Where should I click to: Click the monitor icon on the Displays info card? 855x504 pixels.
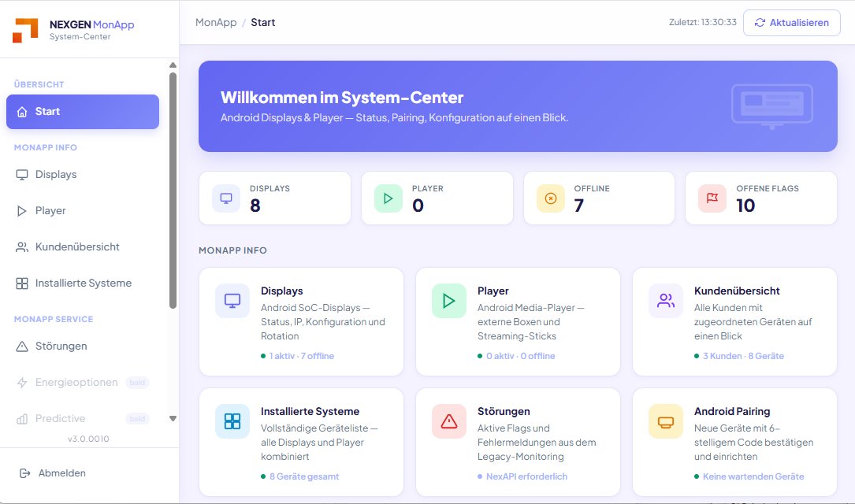232,301
